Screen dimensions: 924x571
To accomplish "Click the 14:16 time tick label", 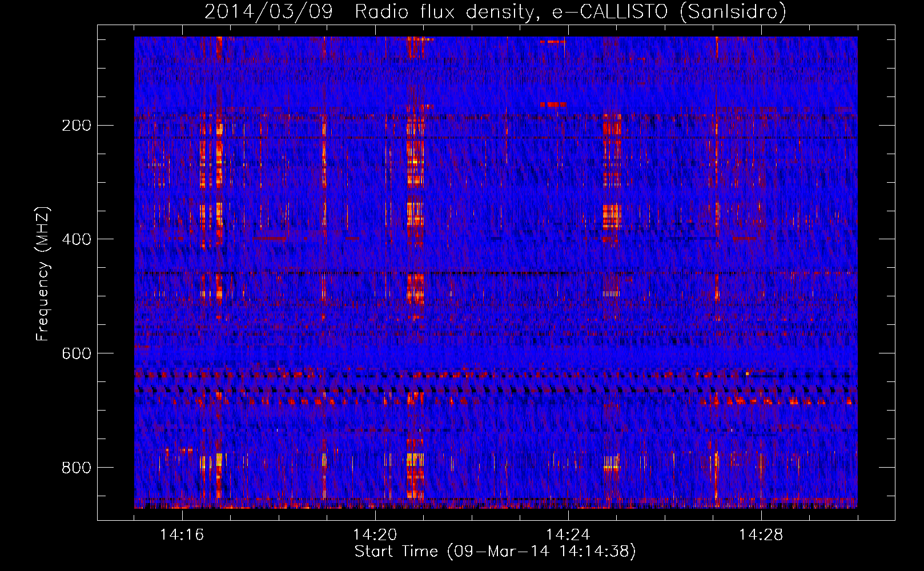I will click(182, 535).
